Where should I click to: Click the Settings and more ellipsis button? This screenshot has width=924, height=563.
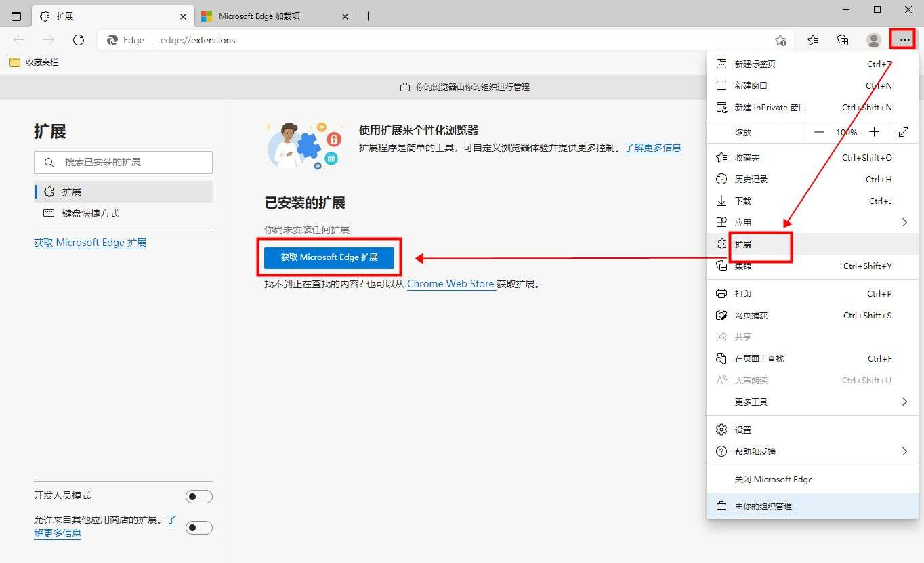904,40
